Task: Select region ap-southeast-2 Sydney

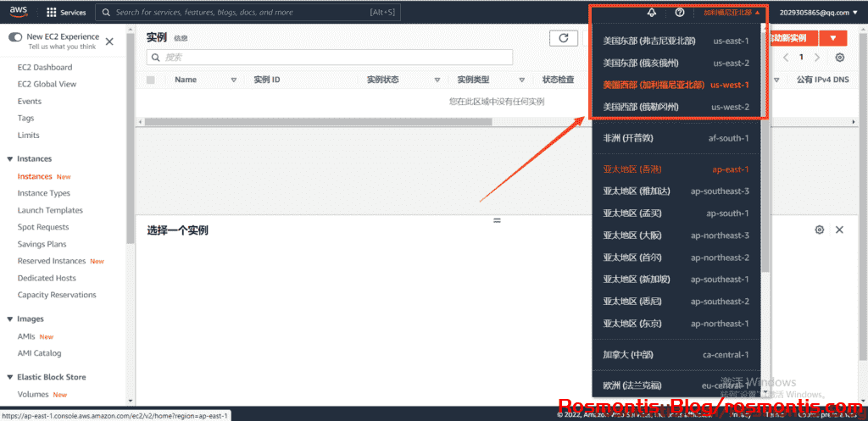Action: tap(676, 302)
